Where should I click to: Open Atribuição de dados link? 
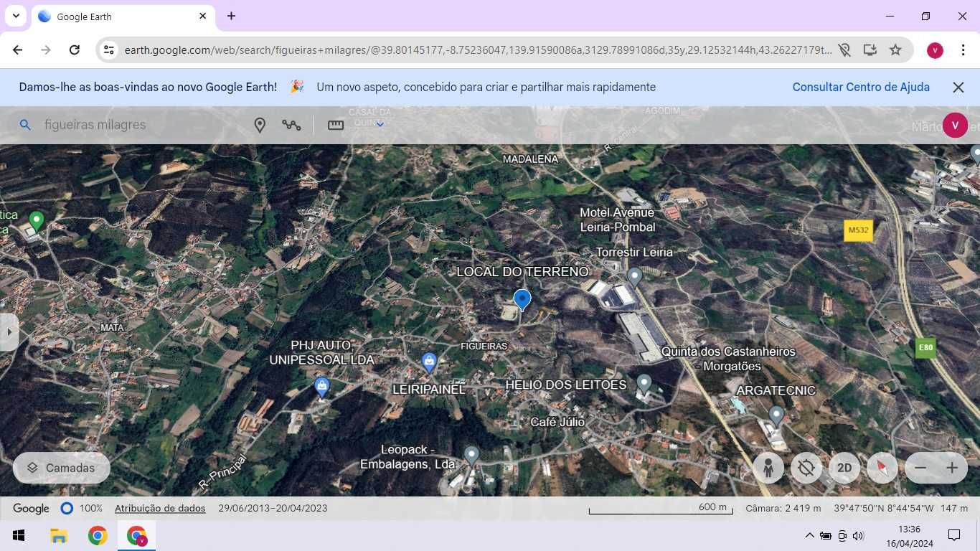pos(160,508)
